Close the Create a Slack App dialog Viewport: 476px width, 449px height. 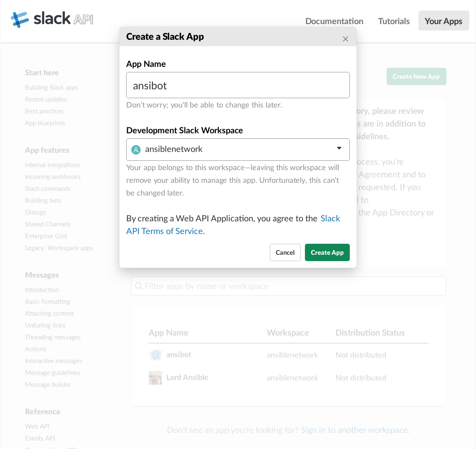pos(346,39)
